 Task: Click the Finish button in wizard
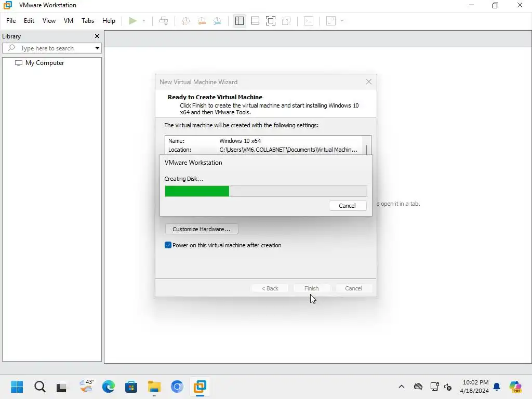pyautogui.click(x=312, y=288)
